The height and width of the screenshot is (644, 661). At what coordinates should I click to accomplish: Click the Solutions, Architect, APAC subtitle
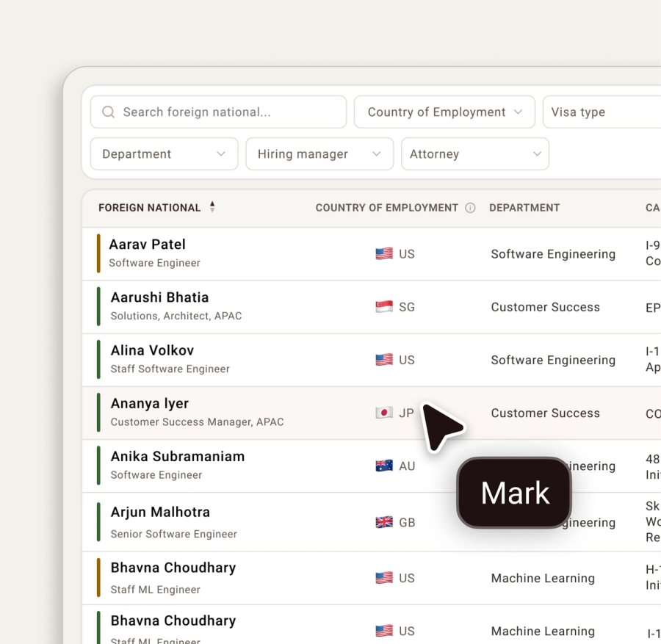coord(176,316)
